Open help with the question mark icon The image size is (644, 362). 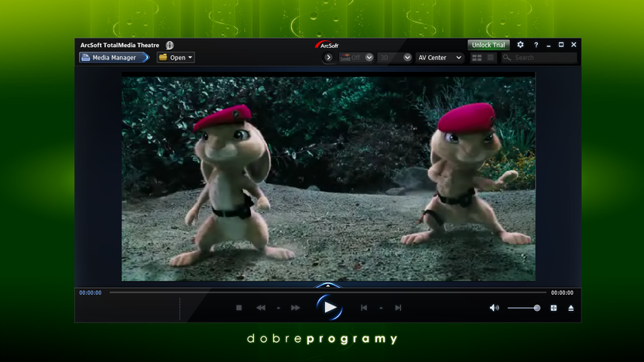click(536, 45)
